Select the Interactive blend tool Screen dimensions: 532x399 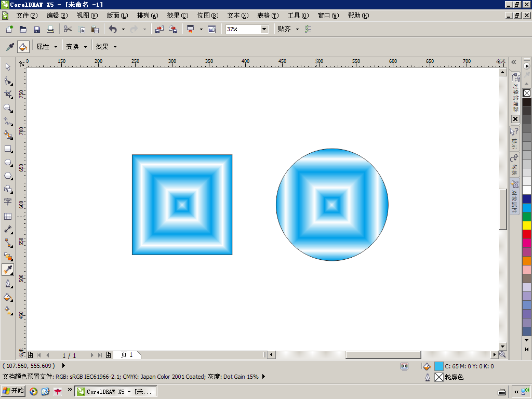click(8, 257)
